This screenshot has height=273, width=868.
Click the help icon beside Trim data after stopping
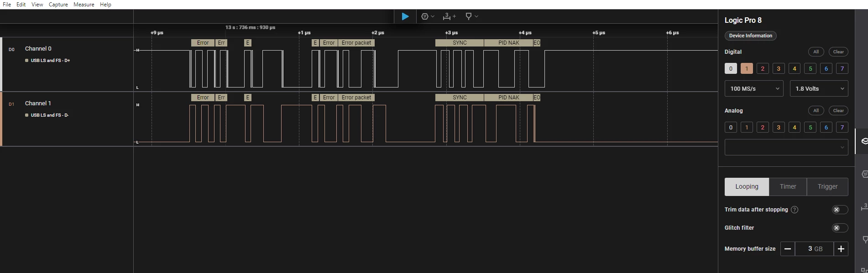click(x=795, y=210)
